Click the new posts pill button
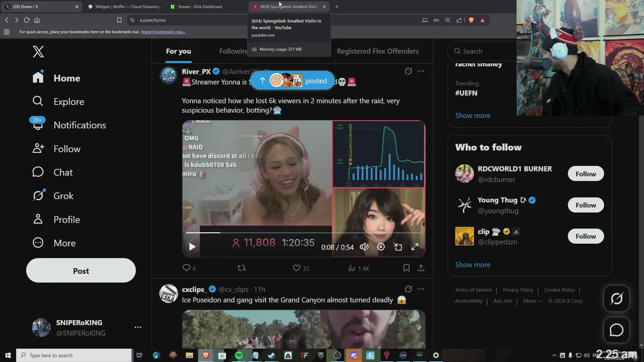This screenshot has height=362, width=644. point(292,80)
